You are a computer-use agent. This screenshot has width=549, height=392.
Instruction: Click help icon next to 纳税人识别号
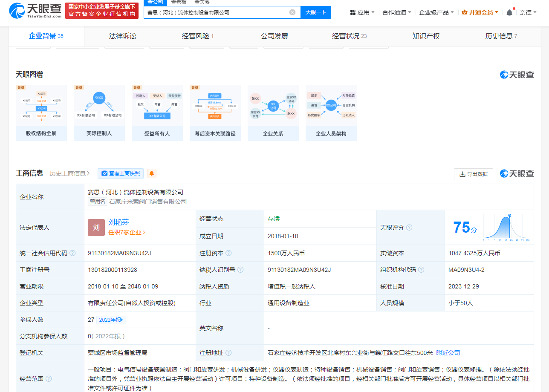[240, 270]
